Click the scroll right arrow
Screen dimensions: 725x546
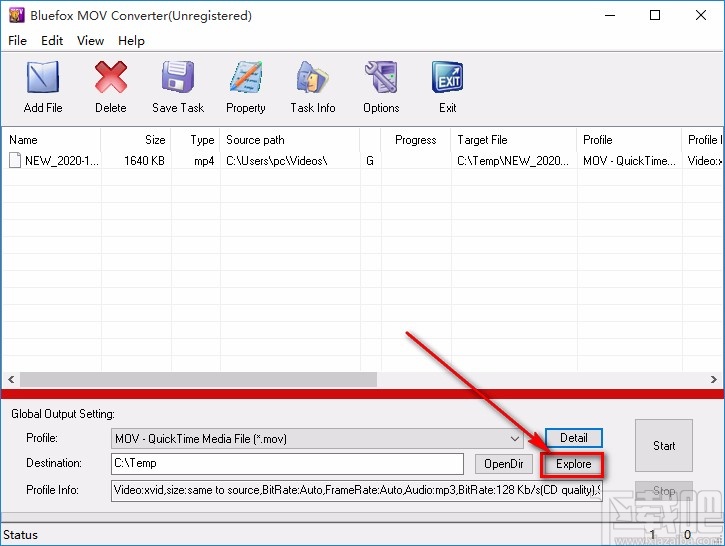click(x=713, y=380)
